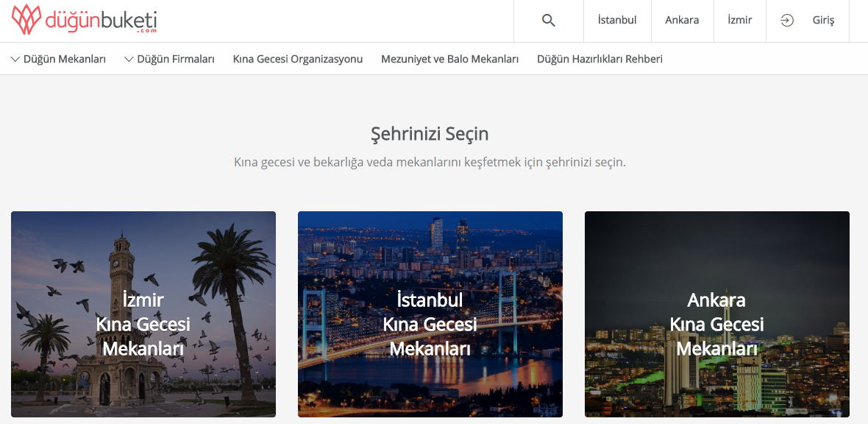Click the İstanbul Kına Gecesi Mekanları title
The image size is (868, 424).
point(430,325)
